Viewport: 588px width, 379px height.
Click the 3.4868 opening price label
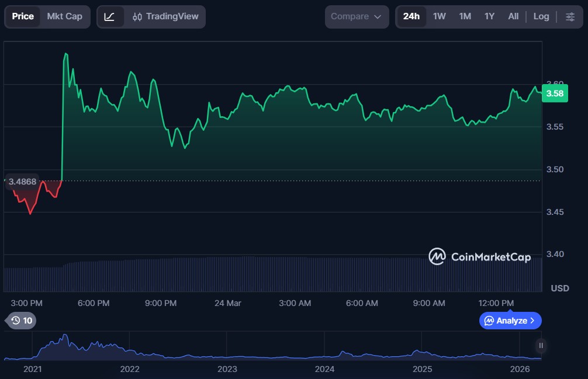(x=22, y=182)
